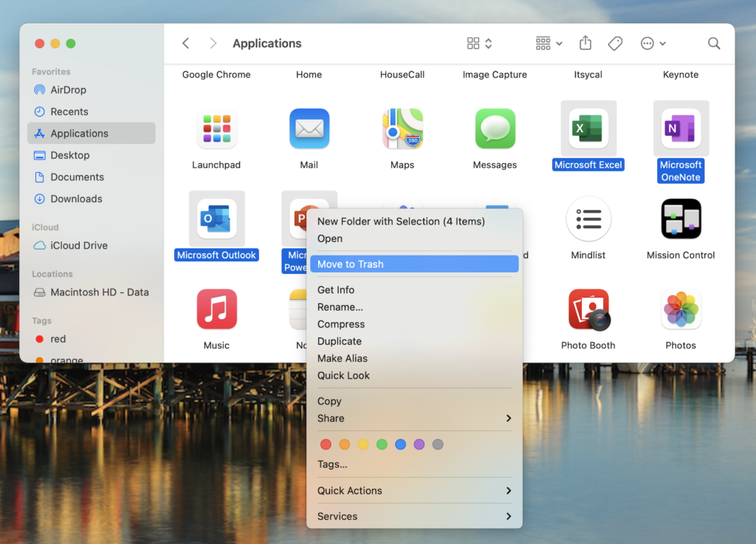Image resolution: width=756 pixels, height=544 pixels.
Task: Select Get Info in the context menu
Action: (x=336, y=290)
